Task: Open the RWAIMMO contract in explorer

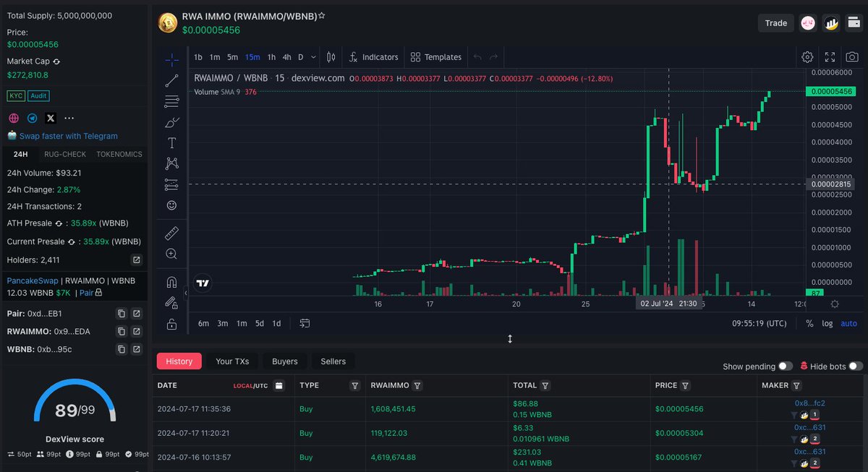Action: [x=136, y=331]
